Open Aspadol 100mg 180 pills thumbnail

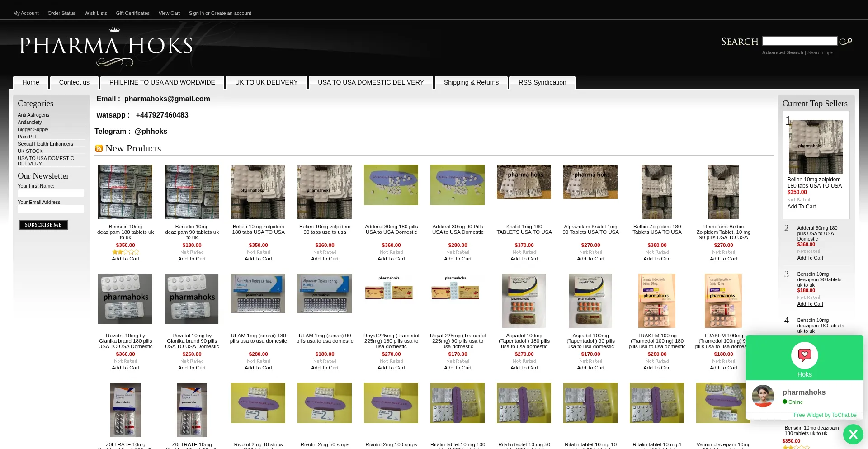[x=524, y=301]
